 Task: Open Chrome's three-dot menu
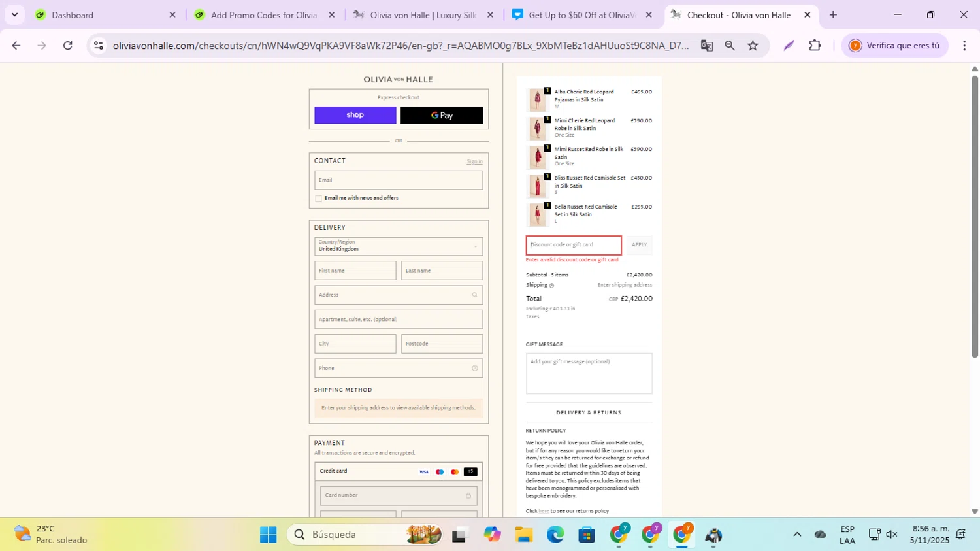(x=964, y=46)
